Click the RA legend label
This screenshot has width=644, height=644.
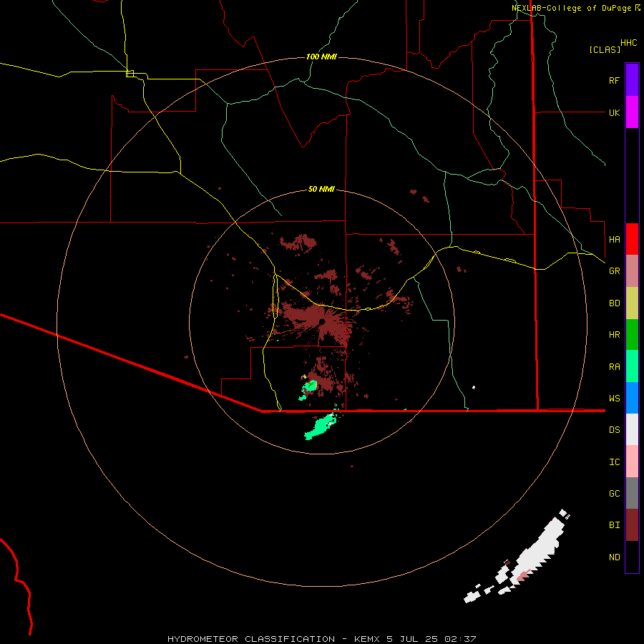click(x=614, y=367)
